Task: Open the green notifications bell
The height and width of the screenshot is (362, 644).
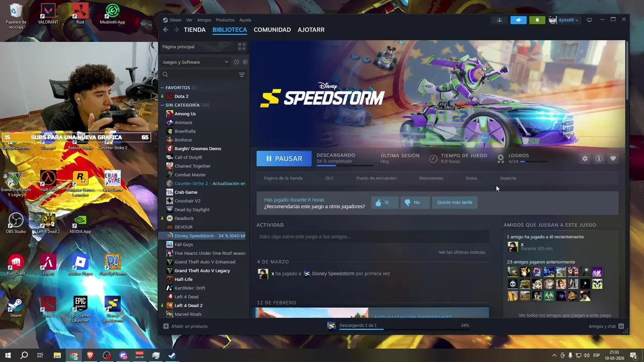Action: click(x=537, y=20)
